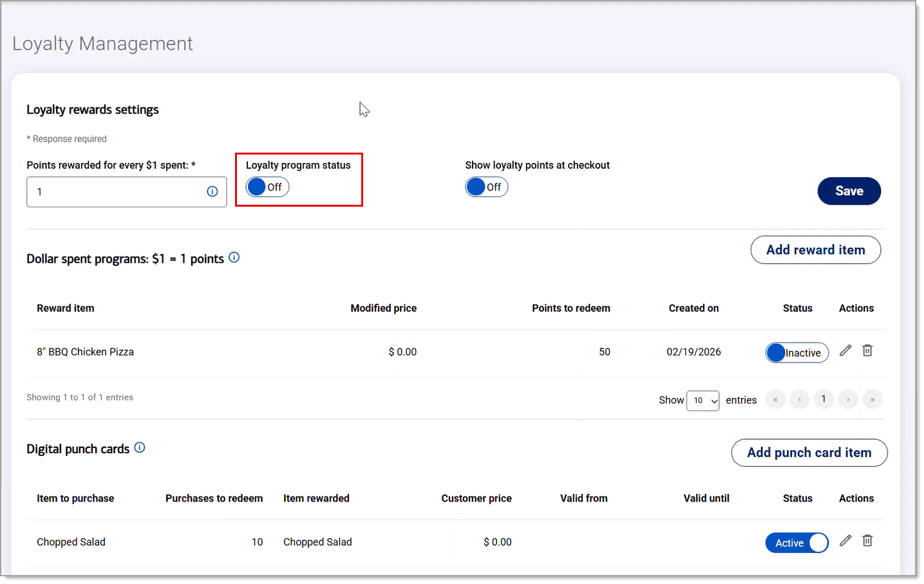Click info icon beside Digital punch cards
924x584 pixels.
click(x=140, y=447)
